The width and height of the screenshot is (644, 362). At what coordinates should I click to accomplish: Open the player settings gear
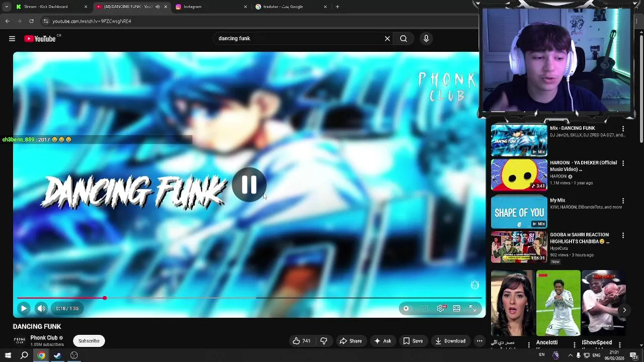pos(441,308)
